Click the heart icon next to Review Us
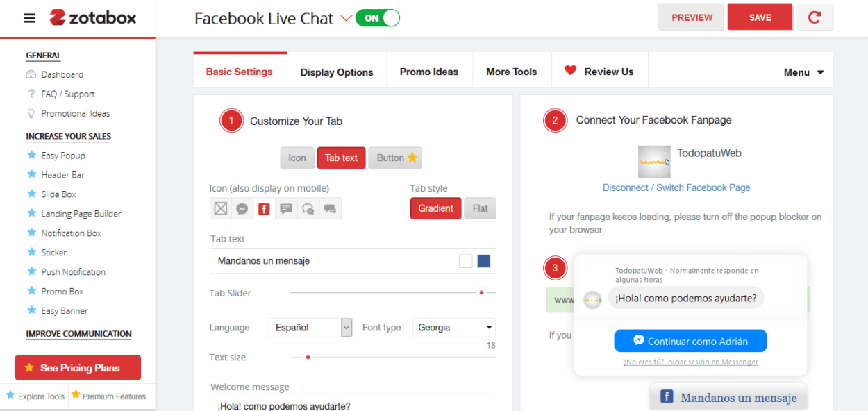The width and height of the screenshot is (868, 411). click(x=571, y=70)
